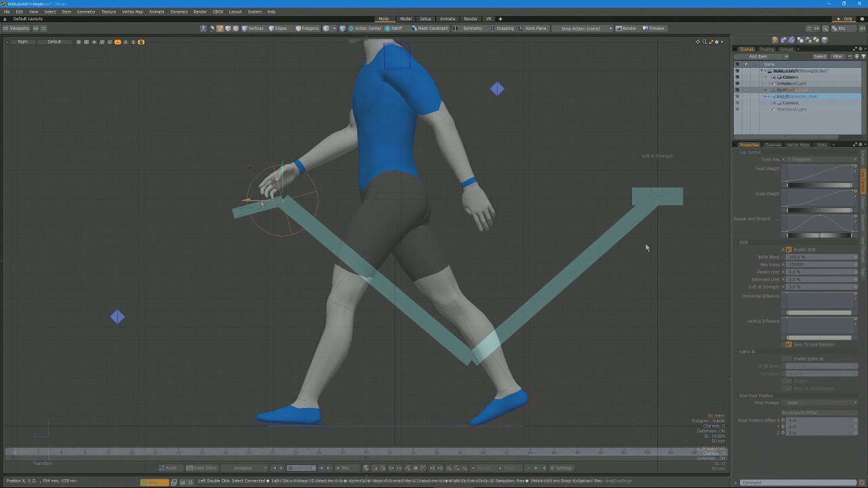Adjust the Soft IK Strength slider
This screenshot has height=488, width=868.
(822, 287)
